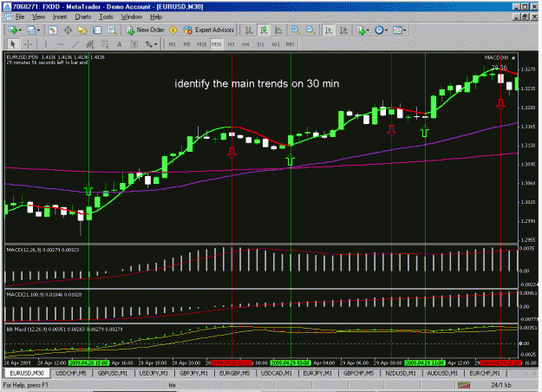The image size is (542, 392).
Task: Click the MACD200 label close x
Action: tap(513, 58)
